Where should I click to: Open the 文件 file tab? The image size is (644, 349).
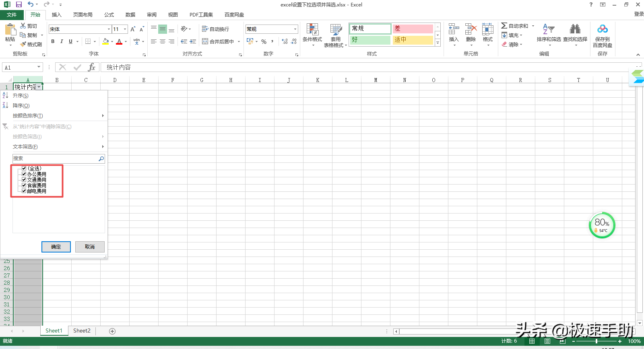pos(12,14)
